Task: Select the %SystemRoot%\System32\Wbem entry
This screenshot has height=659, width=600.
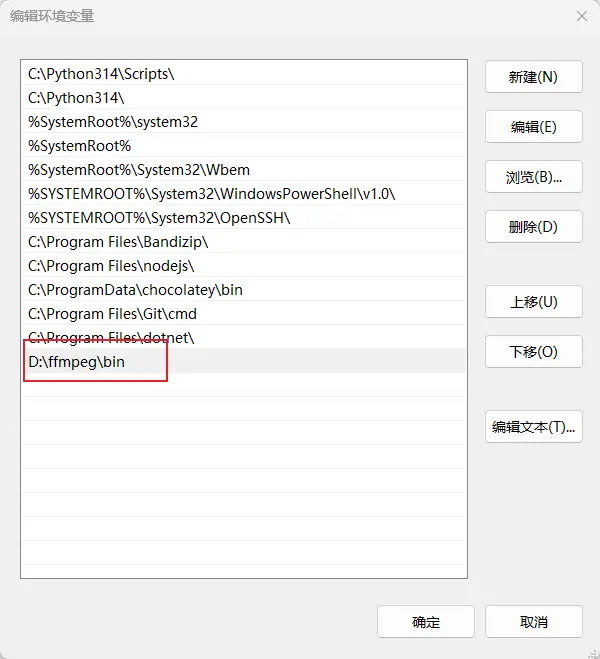Action: coord(139,170)
